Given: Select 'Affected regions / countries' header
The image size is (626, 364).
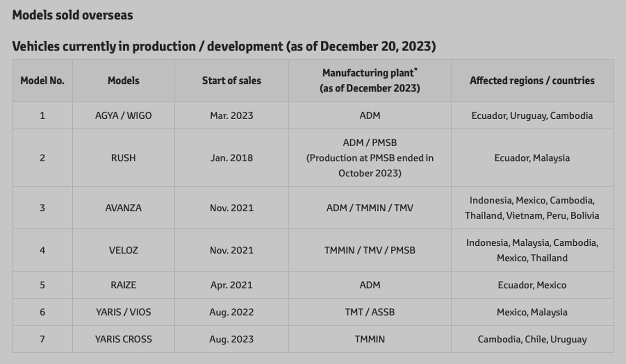Looking at the screenshot, I should (x=532, y=81).
